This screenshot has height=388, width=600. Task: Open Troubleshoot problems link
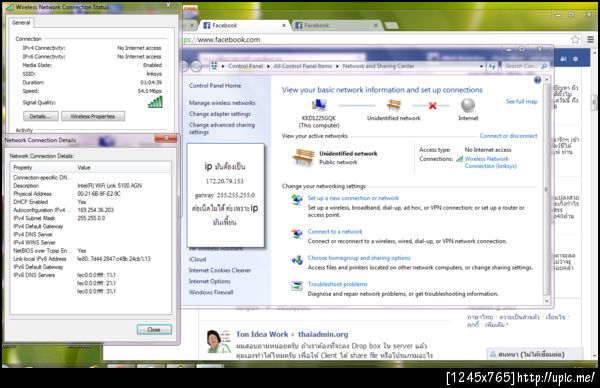(338, 284)
